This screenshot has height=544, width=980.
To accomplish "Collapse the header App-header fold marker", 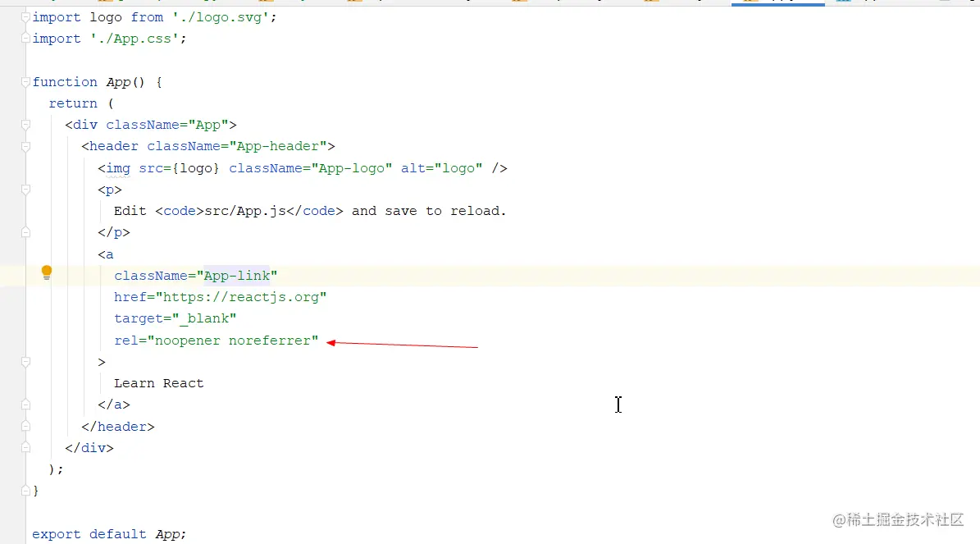I will tap(25, 146).
